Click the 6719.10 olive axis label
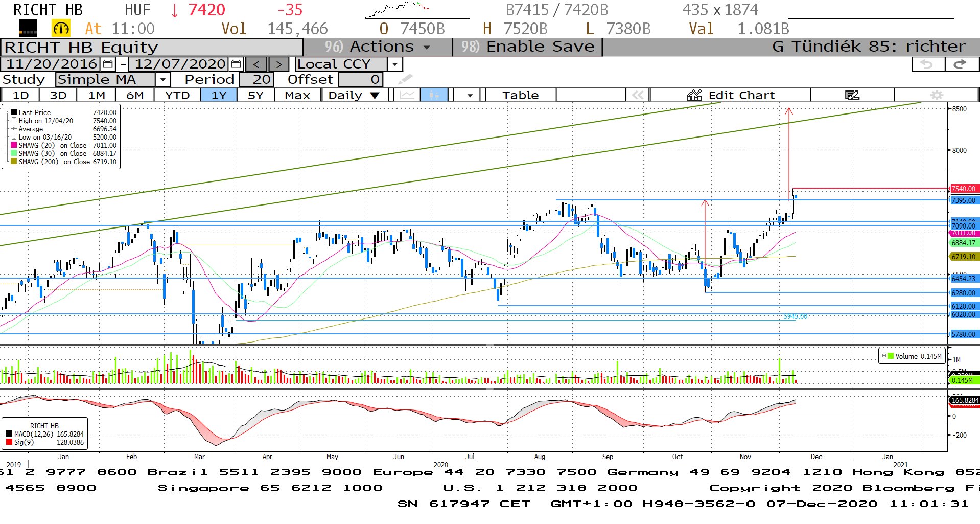Screen dimensions: 980x524 click(x=964, y=257)
